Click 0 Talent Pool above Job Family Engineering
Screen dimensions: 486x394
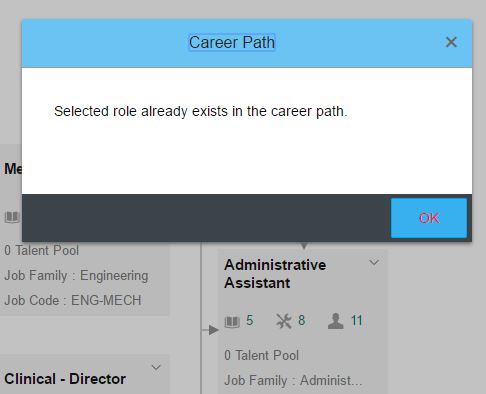click(41, 250)
